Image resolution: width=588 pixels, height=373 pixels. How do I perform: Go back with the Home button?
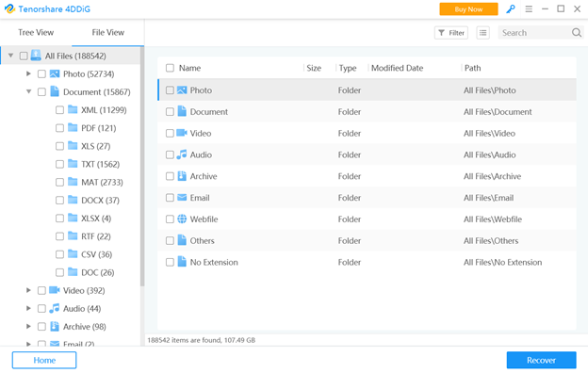pos(44,360)
